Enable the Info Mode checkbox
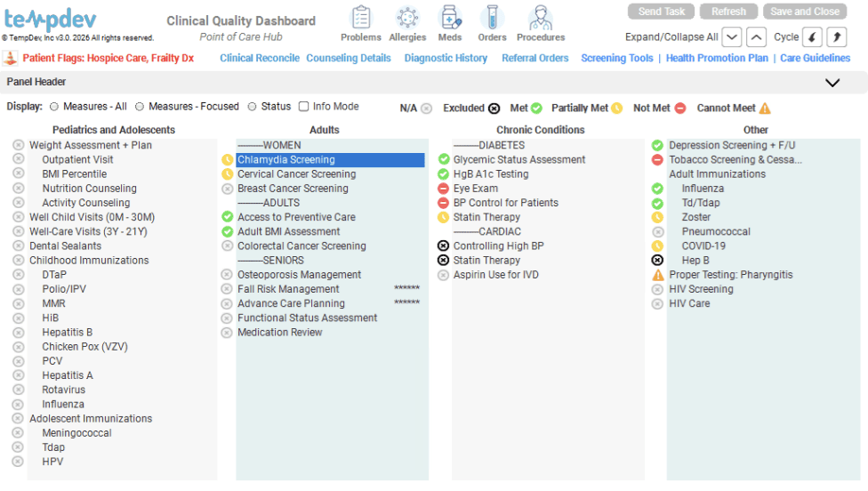Image resolution: width=868 pixels, height=491 pixels. 303,106
